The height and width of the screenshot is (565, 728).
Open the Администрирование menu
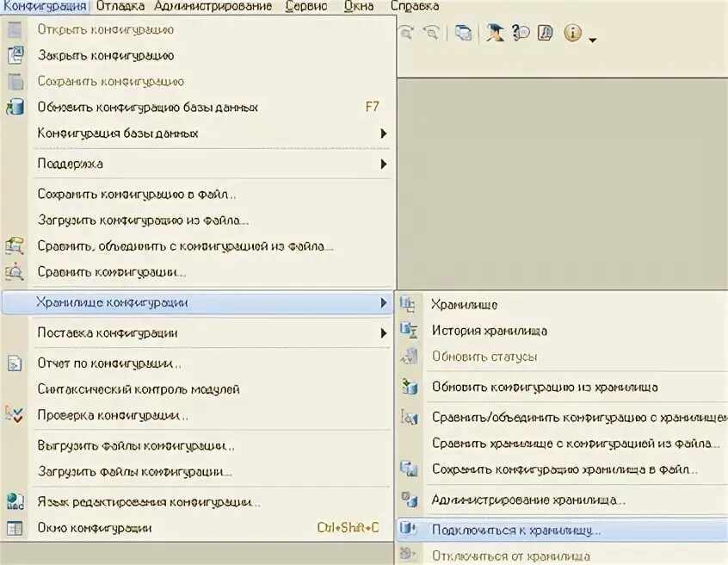click(213, 7)
